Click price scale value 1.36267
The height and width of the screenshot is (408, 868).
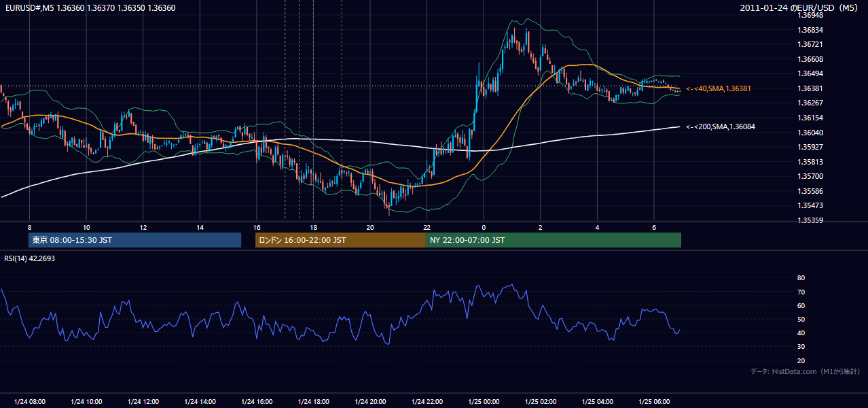click(810, 103)
